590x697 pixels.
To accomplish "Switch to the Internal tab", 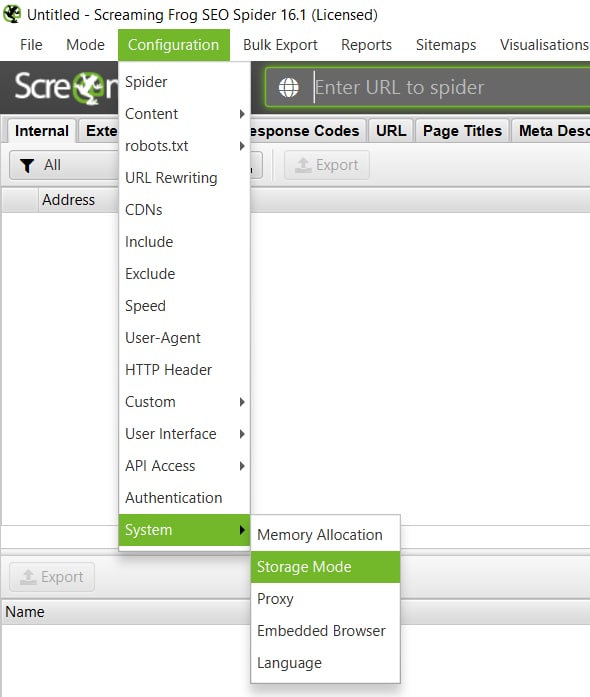I will pyautogui.click(x=42, y=131).
